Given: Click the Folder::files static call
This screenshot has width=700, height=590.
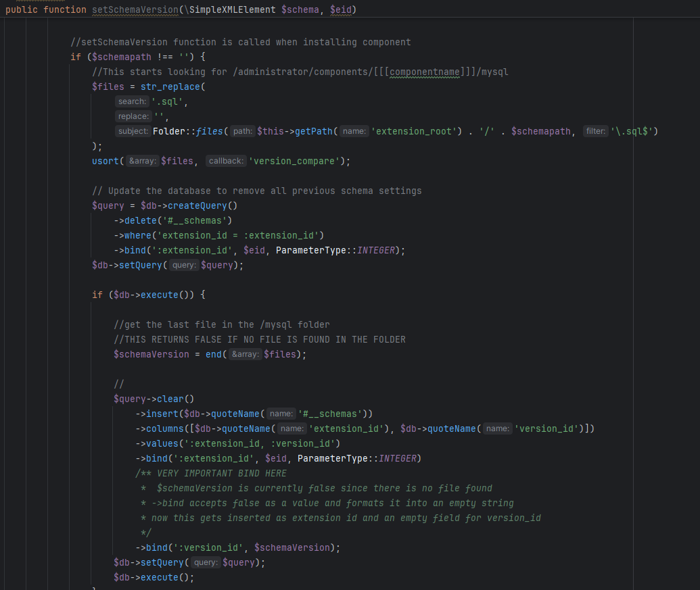Looking at the screenshot, I should [x=187, y=132].
